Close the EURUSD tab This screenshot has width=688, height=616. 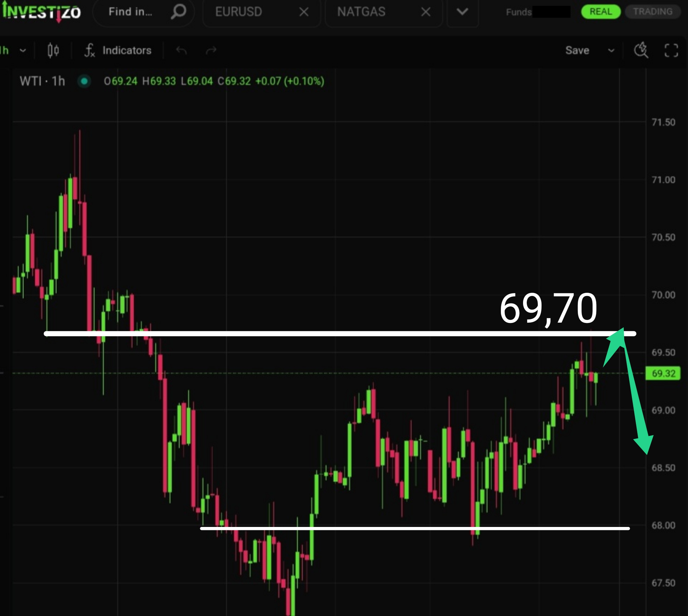coord(304,12)
